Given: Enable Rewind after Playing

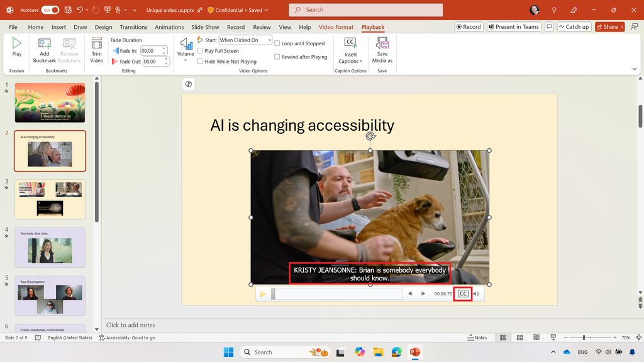Looking at the screenshot, I should pyautogui.click(x=277, y=57).
